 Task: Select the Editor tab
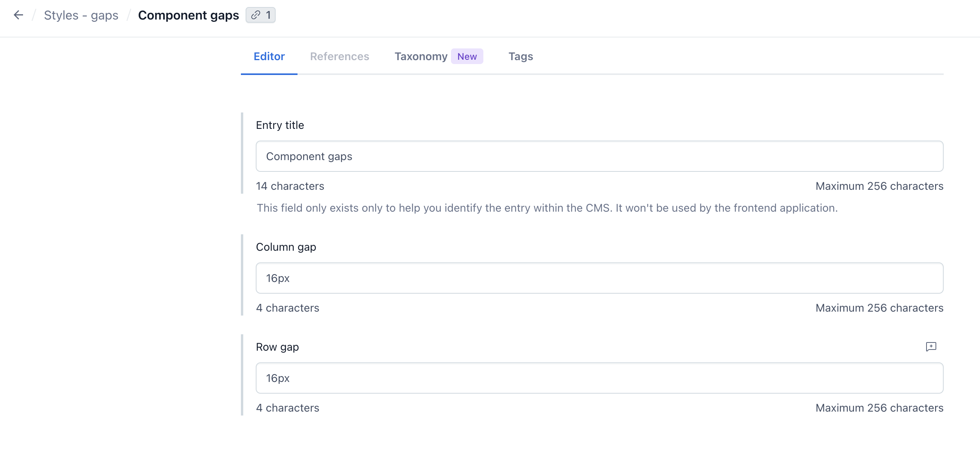click(269, 56)
